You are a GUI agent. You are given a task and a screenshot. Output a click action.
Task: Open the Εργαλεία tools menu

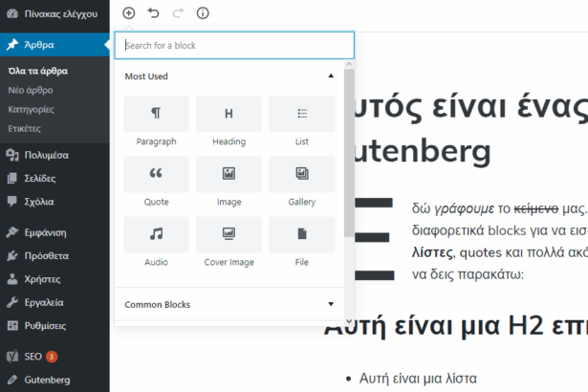coord(54,302)
